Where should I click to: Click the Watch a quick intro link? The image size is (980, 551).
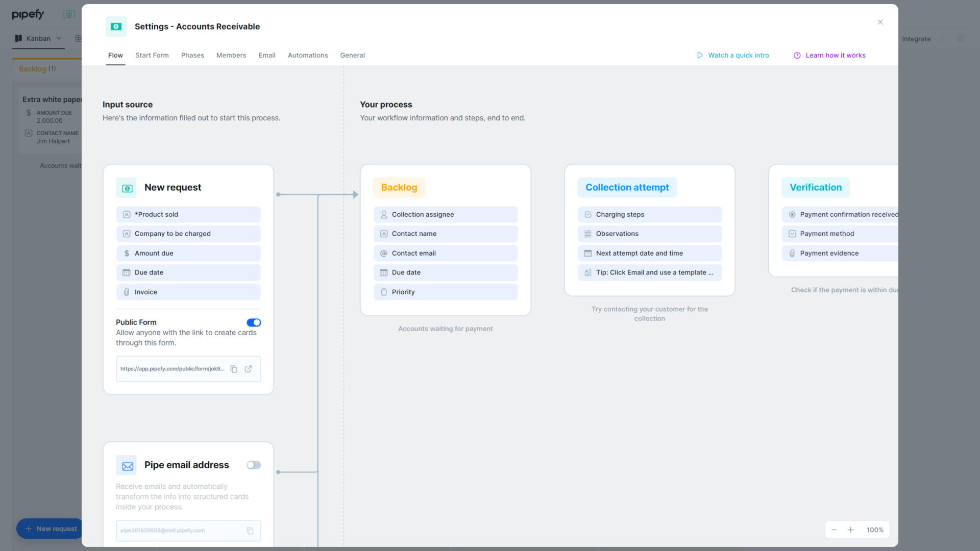(x=739, y=55)
